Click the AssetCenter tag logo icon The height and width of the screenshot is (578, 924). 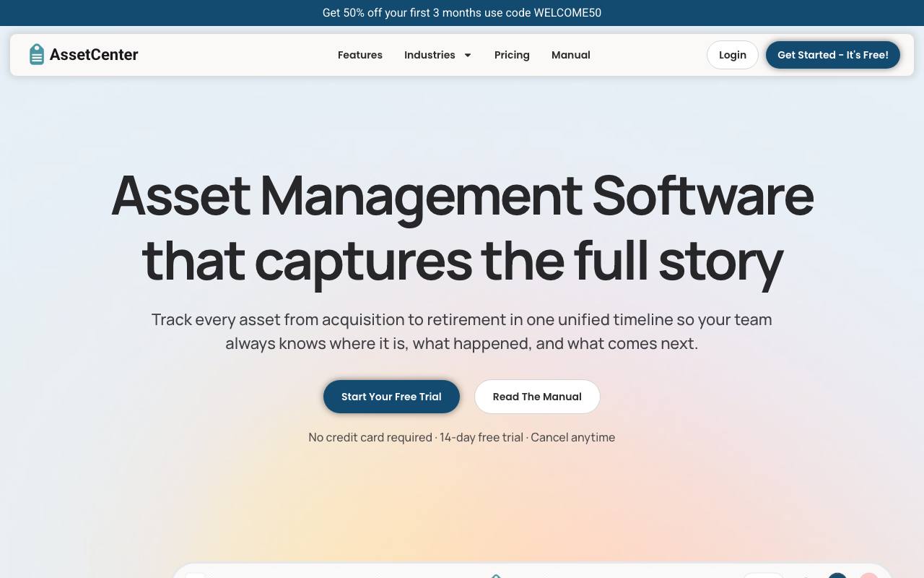pos(37,54)
